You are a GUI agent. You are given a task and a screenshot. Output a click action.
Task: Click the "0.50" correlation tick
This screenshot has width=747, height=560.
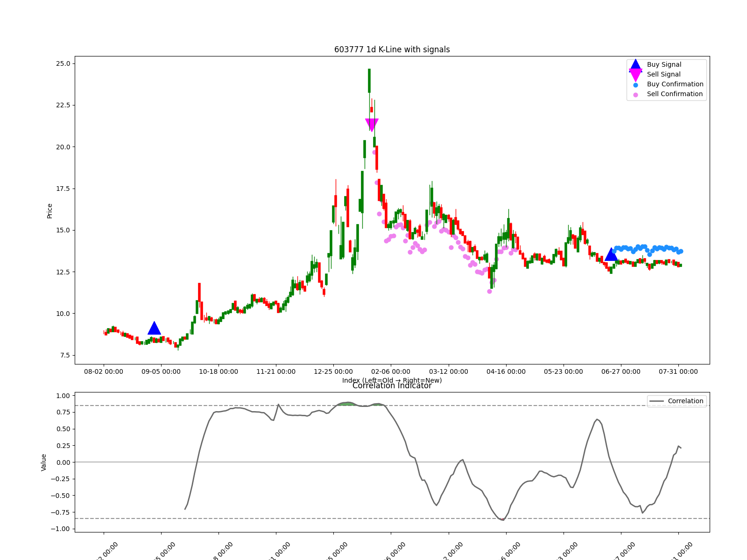pyautogui.click(x=63, y=429)
